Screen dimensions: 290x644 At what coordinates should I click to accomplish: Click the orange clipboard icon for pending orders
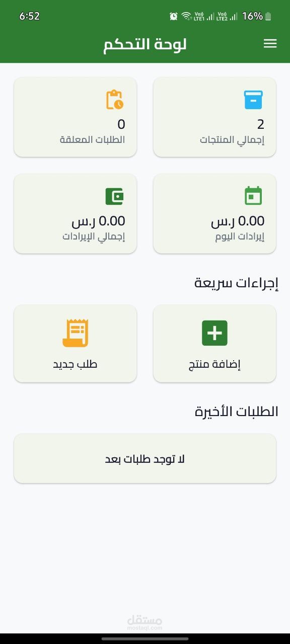point(114,100)
